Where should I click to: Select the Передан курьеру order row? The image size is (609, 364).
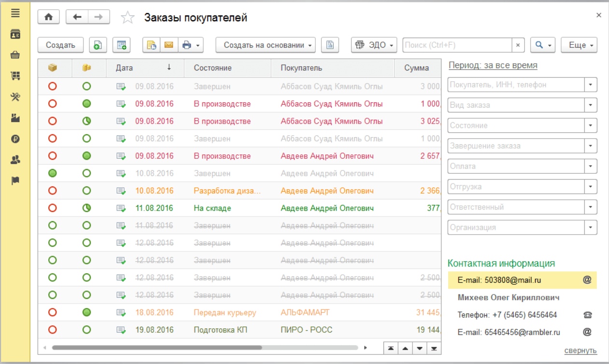click(x=240, y=313)
